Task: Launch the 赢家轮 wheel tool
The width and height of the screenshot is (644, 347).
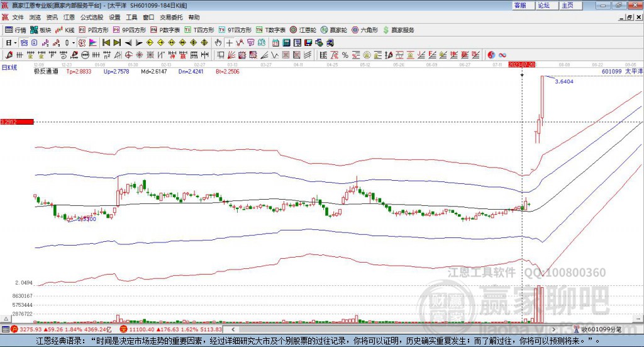Action: click(334, 30)
